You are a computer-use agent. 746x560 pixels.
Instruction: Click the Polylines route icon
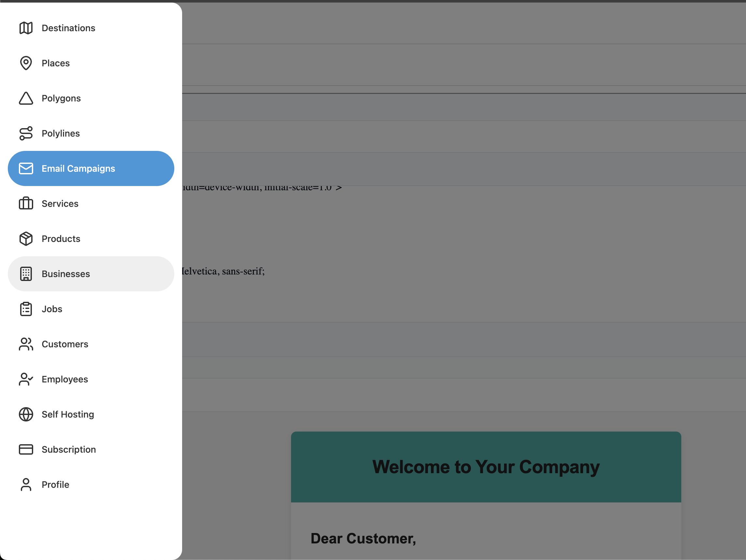(x=26, y=133)
